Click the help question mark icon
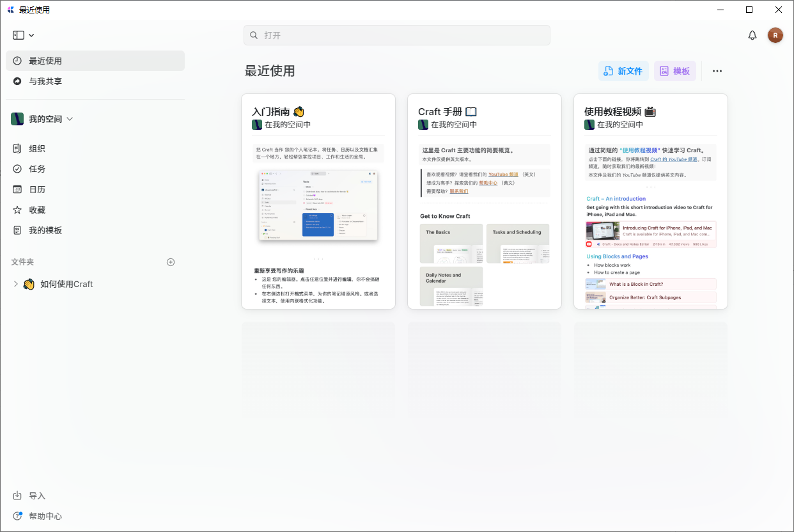794x532 pixels. (x=17, y=516)
